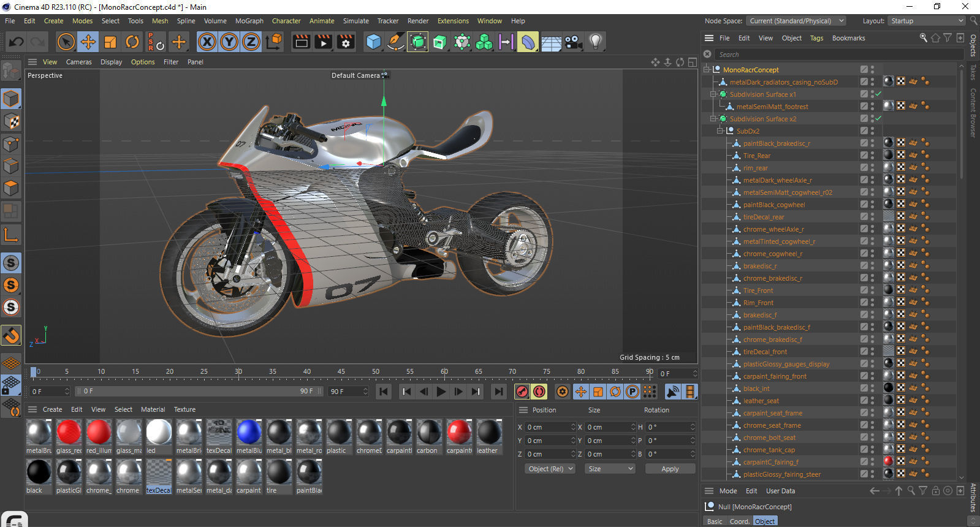Image resolution: width=980 pixels, height=527 pixels.
Task: Go to end of animation
Action: [x=498, y=392]
